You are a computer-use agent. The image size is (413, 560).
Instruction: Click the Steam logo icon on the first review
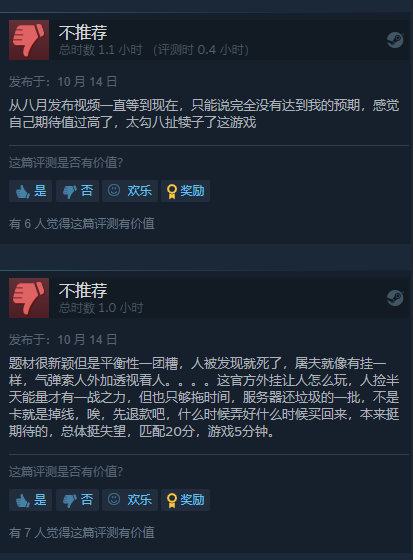[395, 40]
